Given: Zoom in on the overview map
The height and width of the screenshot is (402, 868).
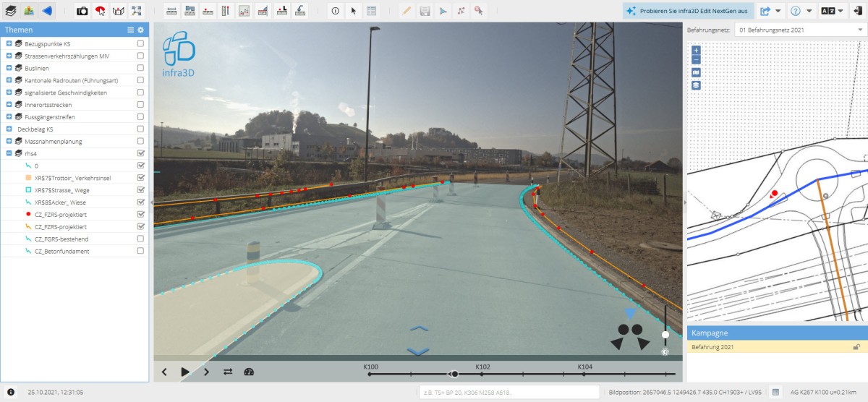Looking at the screenshot, I should coord(696,51).
